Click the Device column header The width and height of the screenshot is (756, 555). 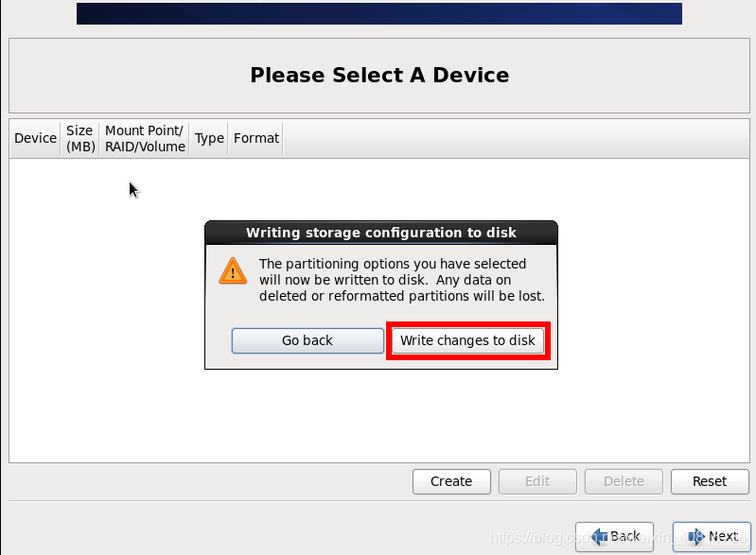coord(35,139)
